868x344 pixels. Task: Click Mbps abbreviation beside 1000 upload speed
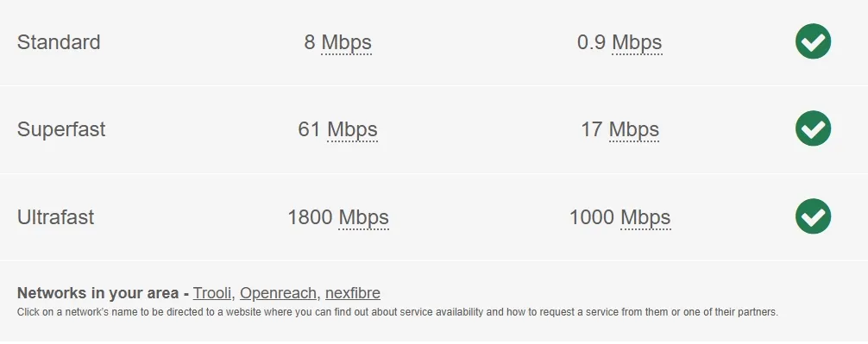[x=645, y=217]
